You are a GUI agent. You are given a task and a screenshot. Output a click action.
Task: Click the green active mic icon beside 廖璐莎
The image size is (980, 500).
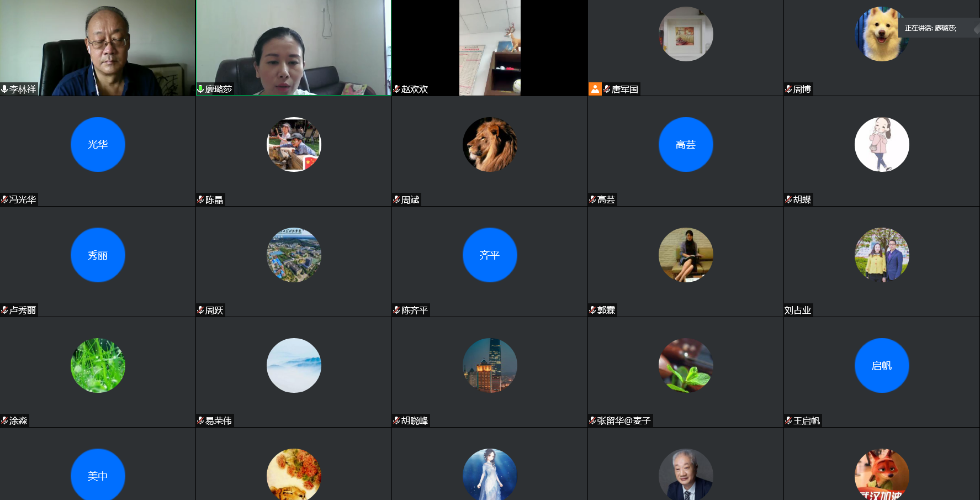click(200, 88)
